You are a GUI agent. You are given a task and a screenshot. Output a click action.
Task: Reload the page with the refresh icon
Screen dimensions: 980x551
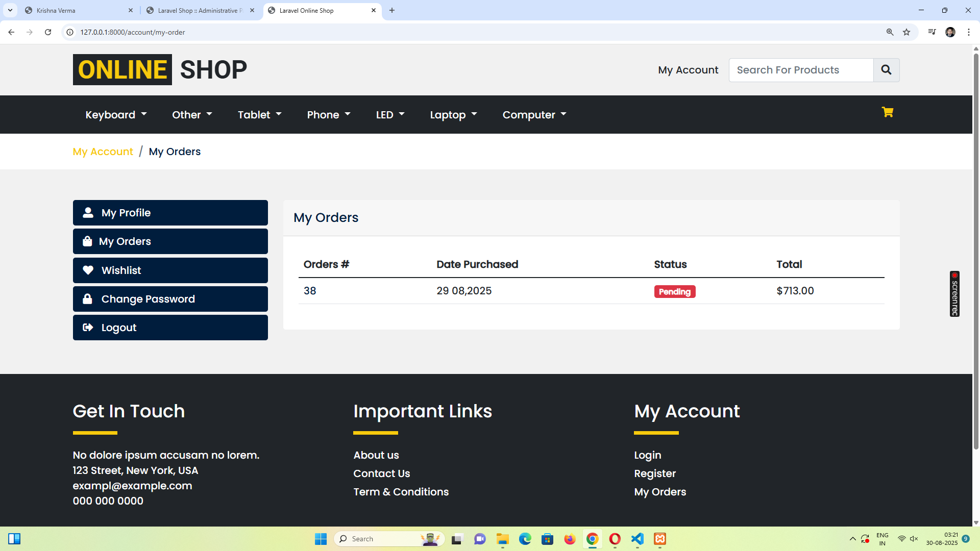point(48,32)
